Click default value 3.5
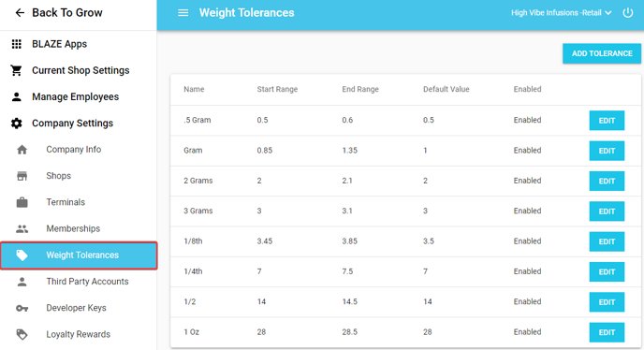This screenshot has width=644, height=350. click(429, 241)
